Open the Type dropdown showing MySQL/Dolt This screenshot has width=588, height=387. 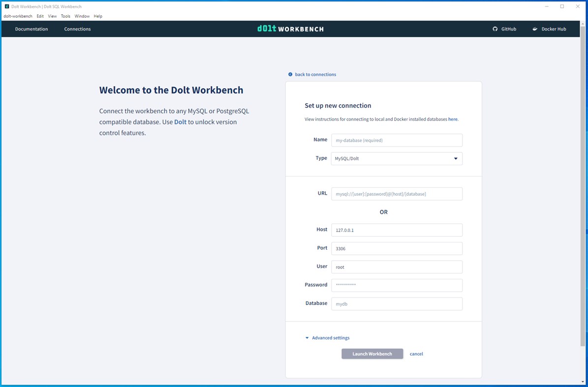(397, 158)
